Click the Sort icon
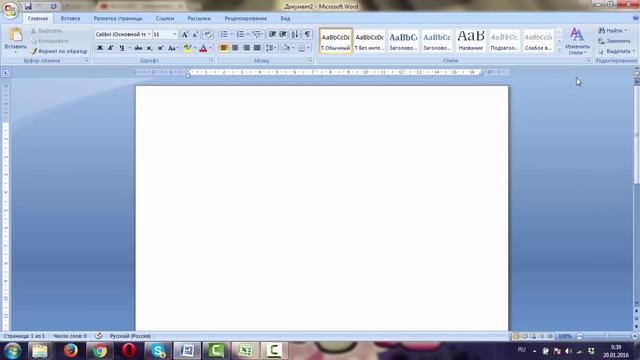This screenshot has height=360, width=640. click(x=295, y=34)
